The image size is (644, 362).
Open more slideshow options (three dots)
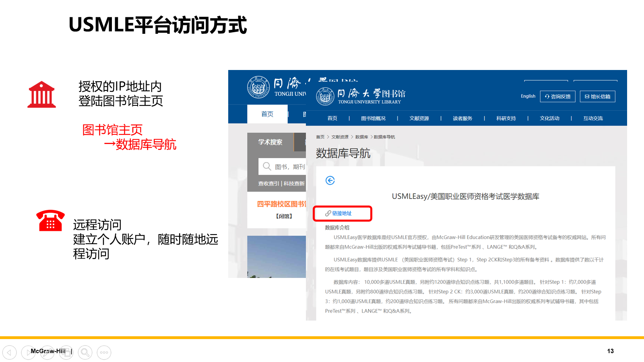point(104,353)
